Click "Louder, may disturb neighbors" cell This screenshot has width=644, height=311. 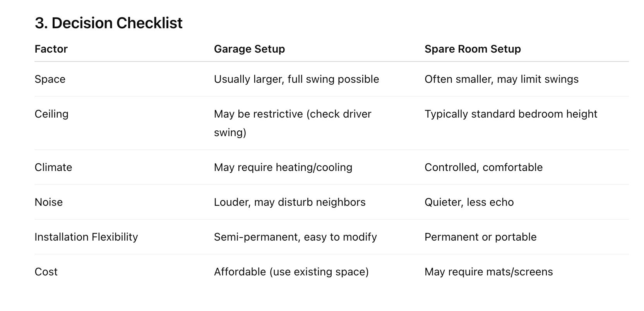click(x=289, y=202)
